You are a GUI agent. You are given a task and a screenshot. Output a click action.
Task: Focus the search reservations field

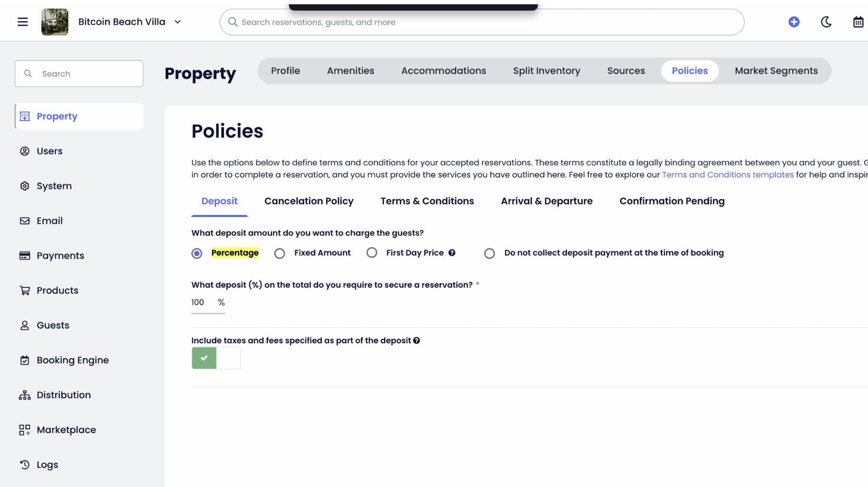click(481, 22)
